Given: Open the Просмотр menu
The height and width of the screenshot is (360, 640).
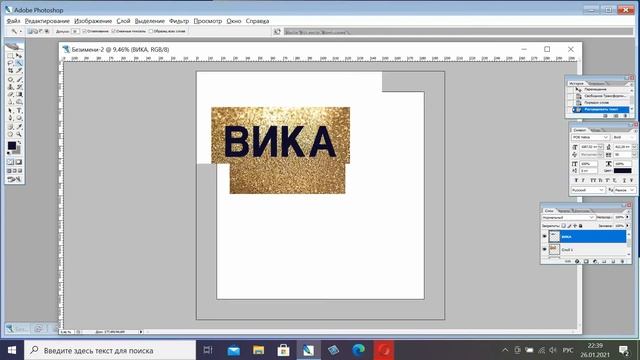Looking at the screenshot, I should coord(207,21).
